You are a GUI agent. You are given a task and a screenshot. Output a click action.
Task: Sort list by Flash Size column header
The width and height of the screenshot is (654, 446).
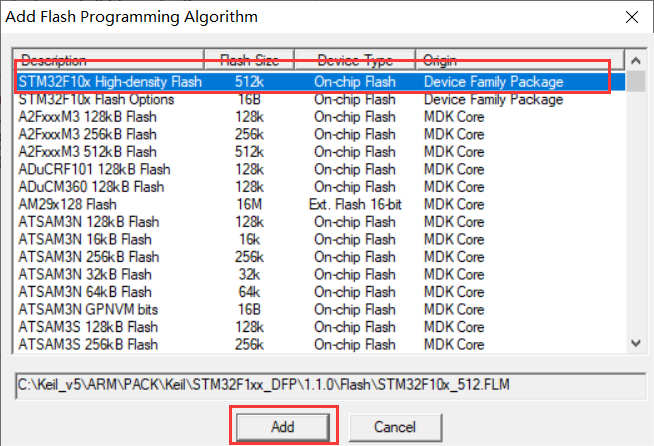click(x=249, y=60)
